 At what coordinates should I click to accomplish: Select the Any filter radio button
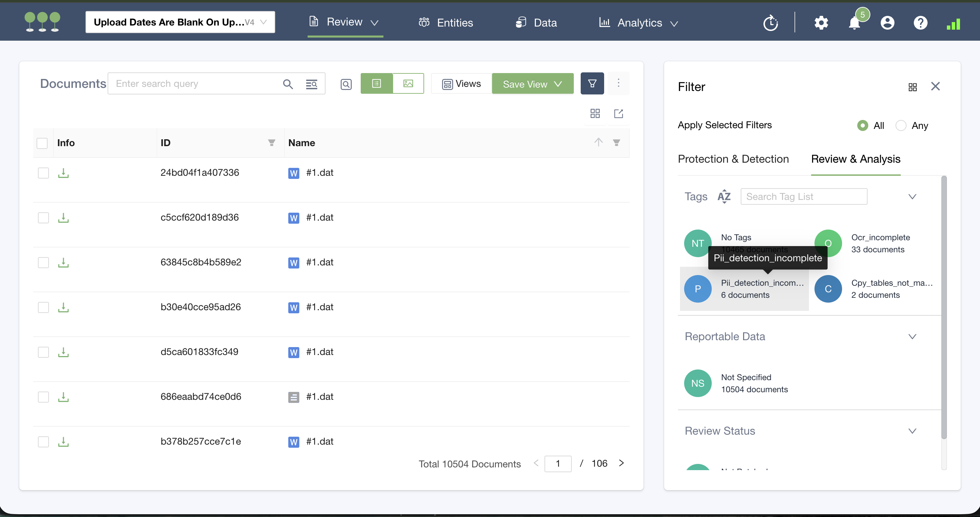900,125
